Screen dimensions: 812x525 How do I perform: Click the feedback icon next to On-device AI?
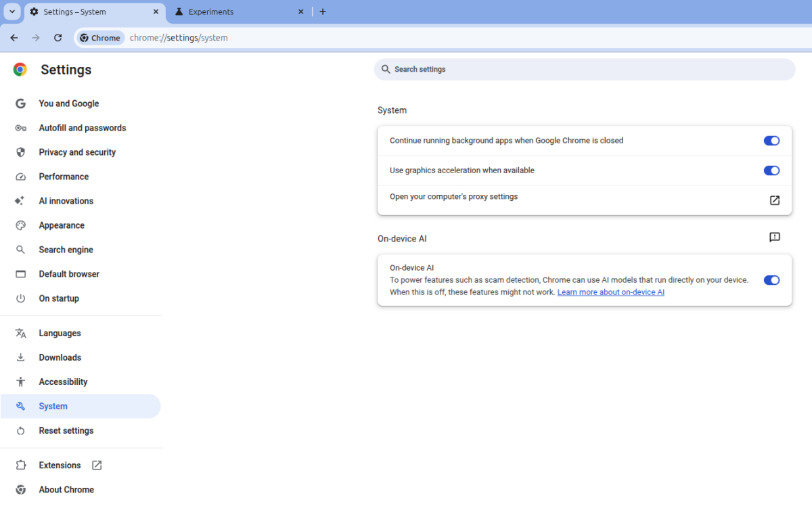(775, 237)
